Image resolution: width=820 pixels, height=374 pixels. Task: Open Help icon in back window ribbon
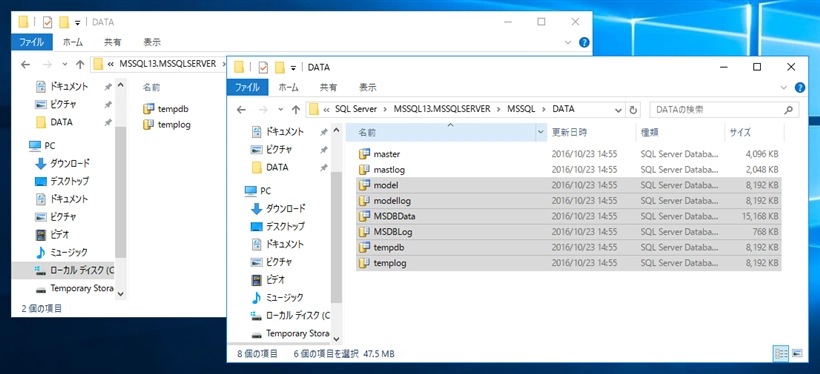pos(584,42)
